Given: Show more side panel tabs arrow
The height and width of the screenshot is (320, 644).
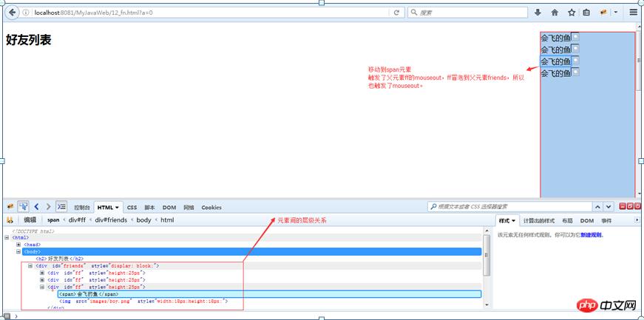Looking at the screenshot, I should click(637, 220).
